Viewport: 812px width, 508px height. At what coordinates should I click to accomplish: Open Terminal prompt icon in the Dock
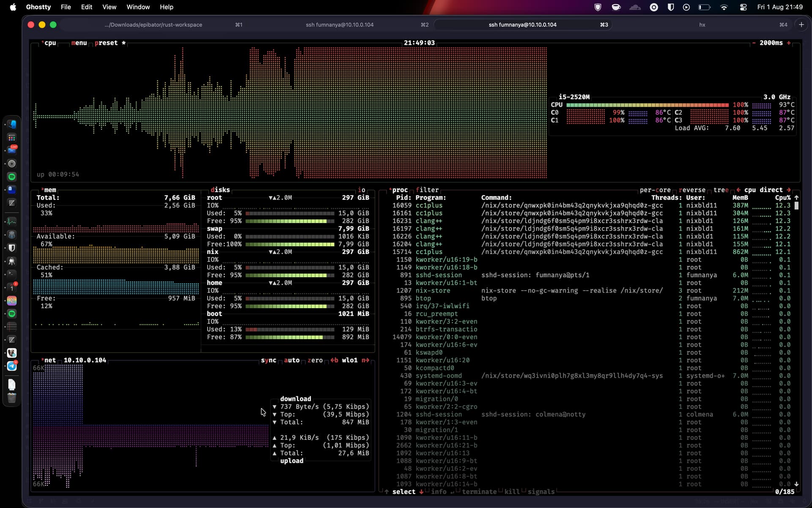[12, 274]
